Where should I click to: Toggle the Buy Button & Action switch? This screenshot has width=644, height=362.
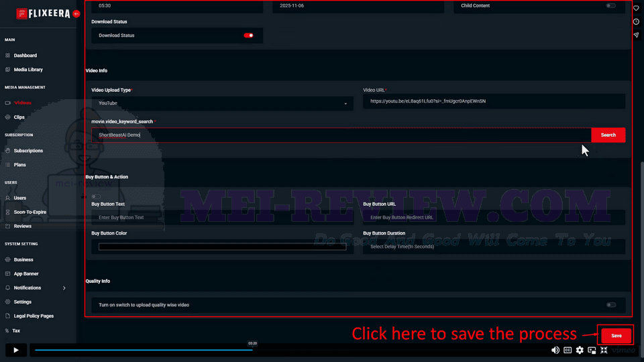[x=96, y=196]
